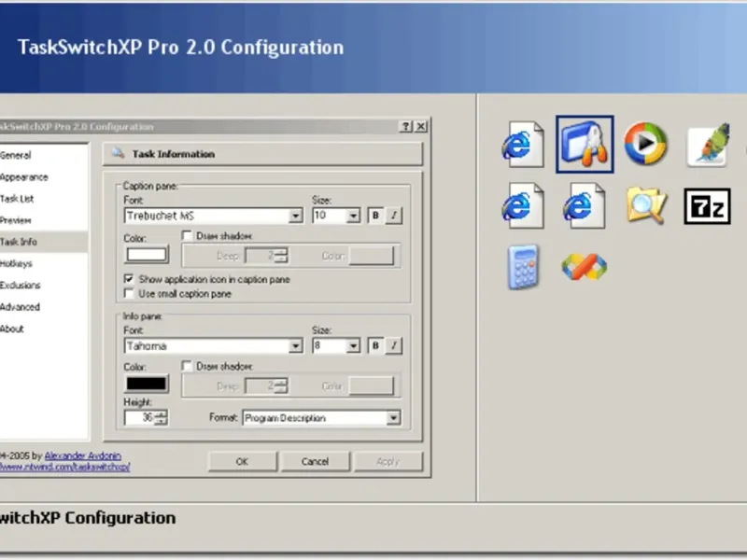Select the blue calculator icon

pos(523,267)
